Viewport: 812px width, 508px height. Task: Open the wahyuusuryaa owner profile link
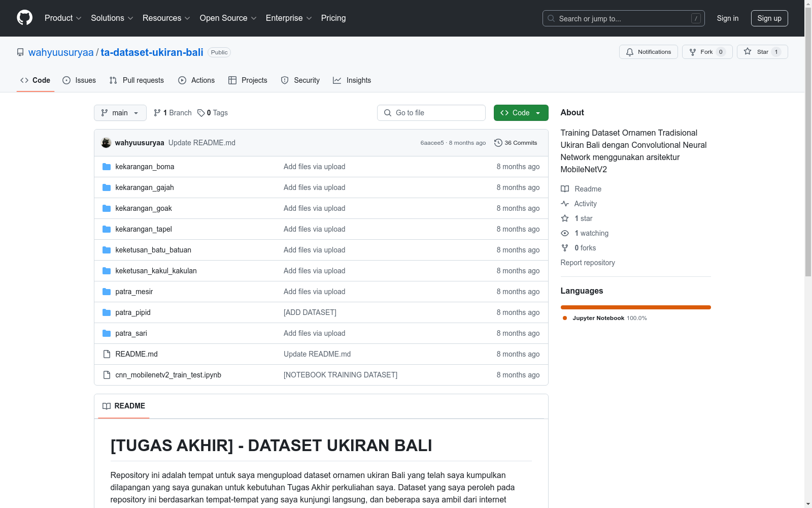(x=61, y=52)
